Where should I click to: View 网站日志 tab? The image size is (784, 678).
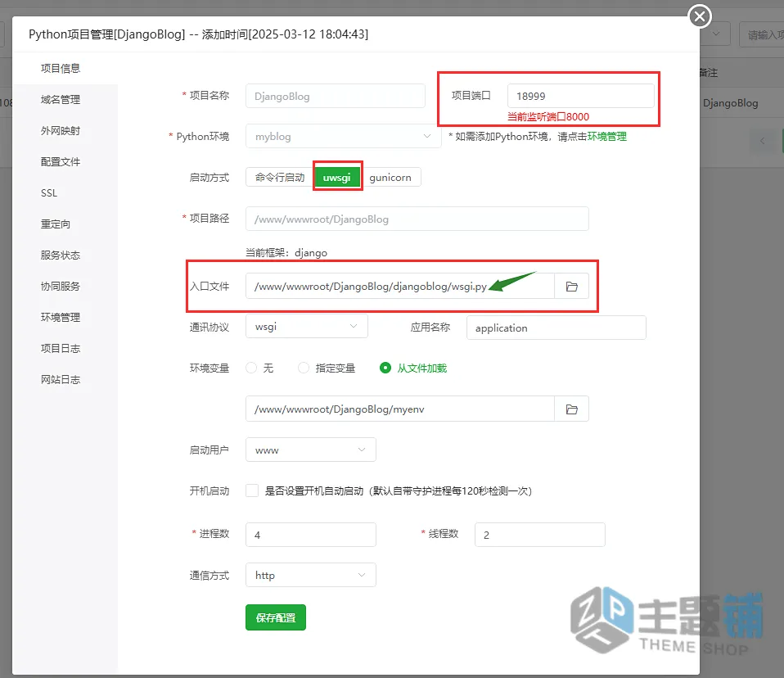coord(61,380)
